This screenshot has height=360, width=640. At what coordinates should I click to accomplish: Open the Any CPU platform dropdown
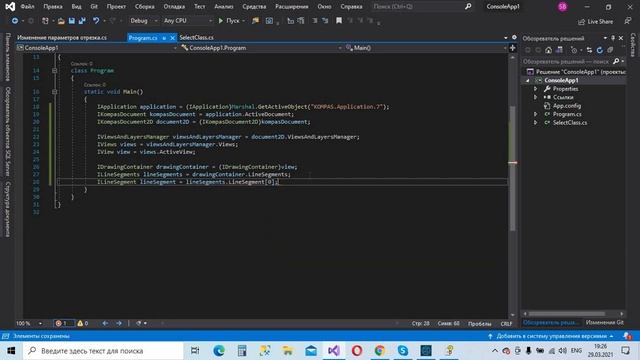click(187, 20)
